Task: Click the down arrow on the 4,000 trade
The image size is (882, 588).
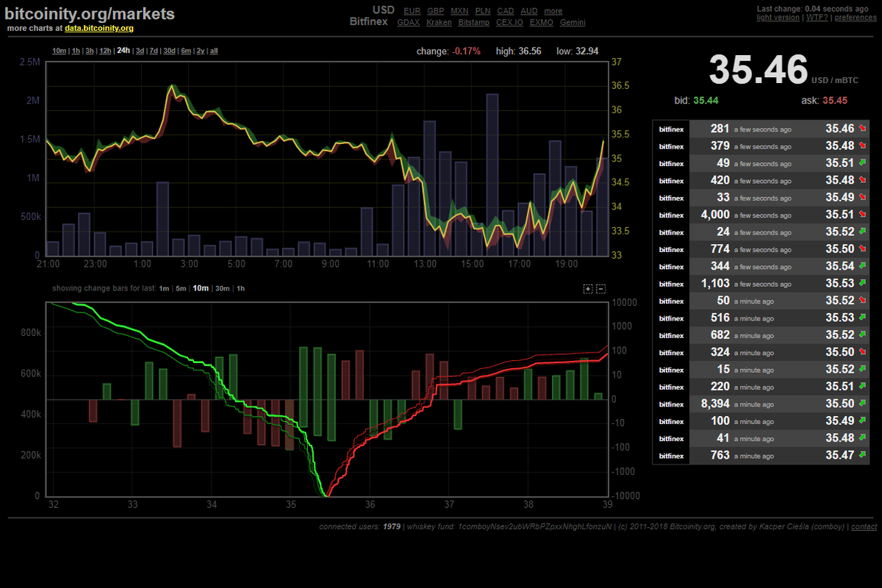Action: coord(862,215)
